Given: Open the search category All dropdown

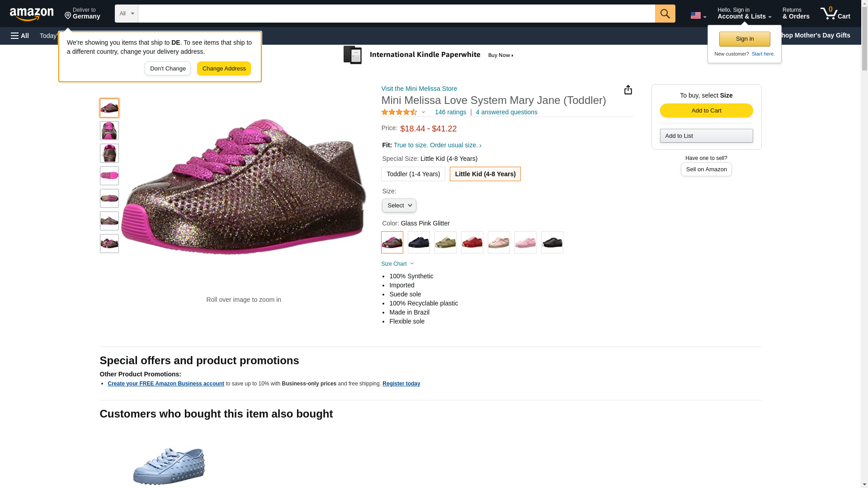Looking at the screenshot, I should (126, 14).
